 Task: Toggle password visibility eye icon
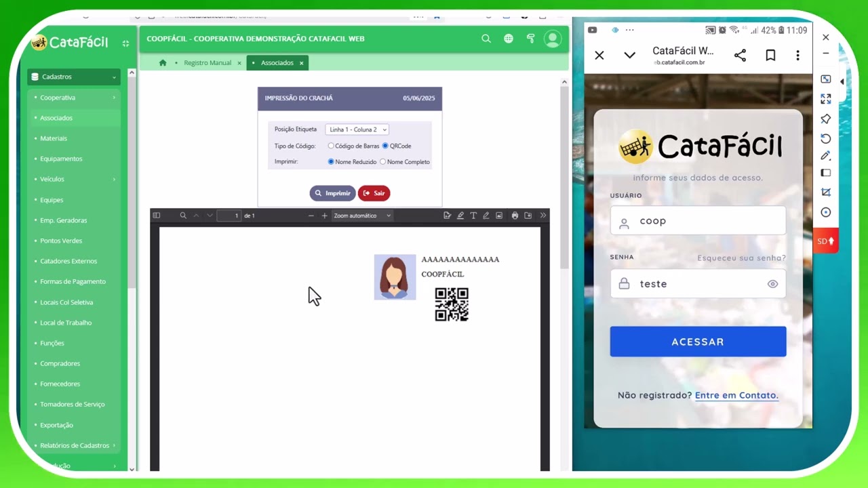pos(772,284)
